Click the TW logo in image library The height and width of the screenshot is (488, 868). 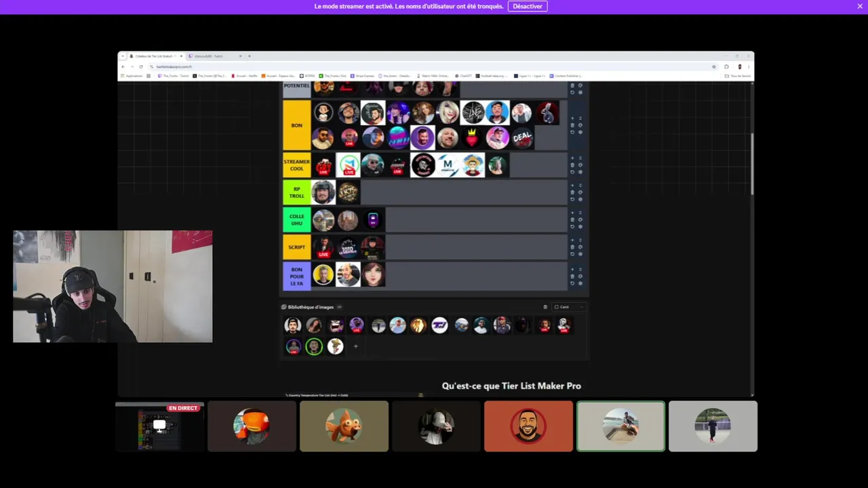click(x=439, y=326)
